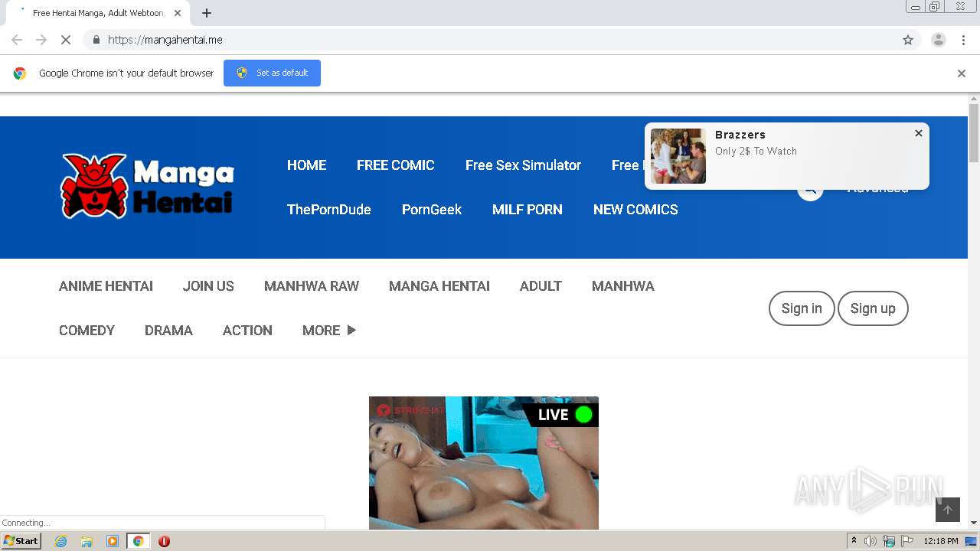This screenshot has width=980, height=551.
Task: Click the taskbar clock showing 12:18 PM
Action: coord(941,541)
